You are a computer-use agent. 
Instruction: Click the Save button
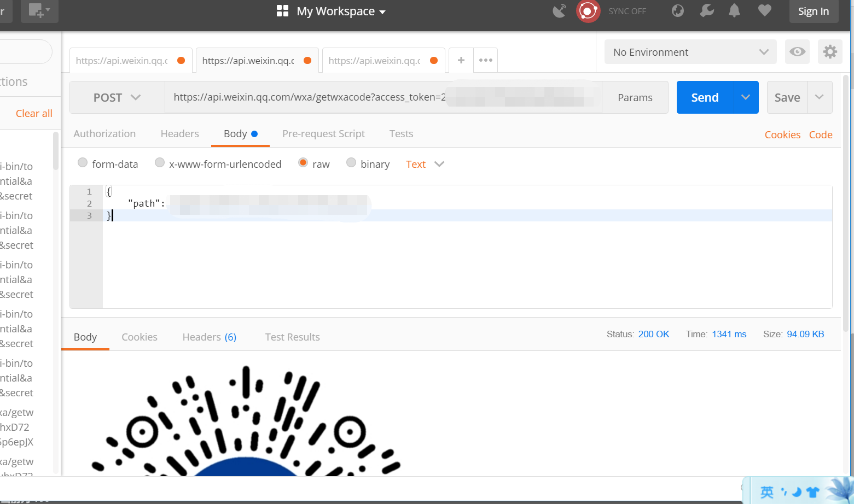(x=787, y=97)
